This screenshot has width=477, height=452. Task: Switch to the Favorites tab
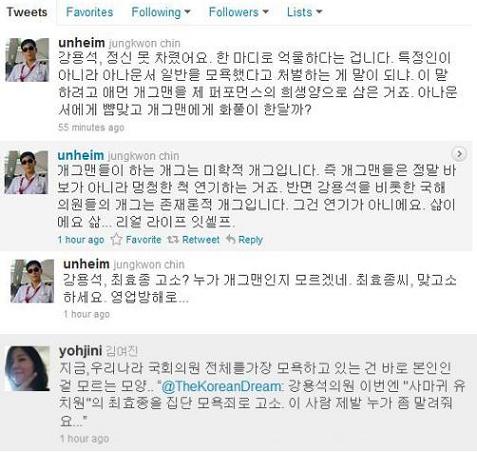coord(90,12)
